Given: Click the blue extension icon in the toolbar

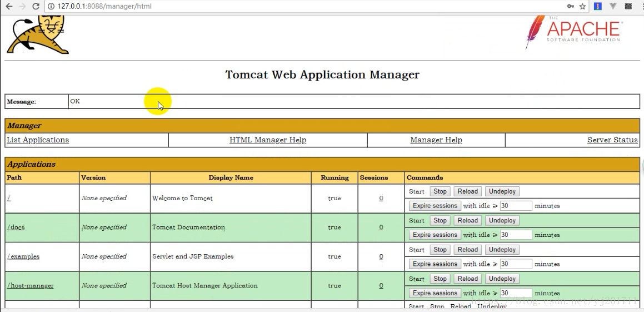Looking at the screenshot, I should [598, 6].
